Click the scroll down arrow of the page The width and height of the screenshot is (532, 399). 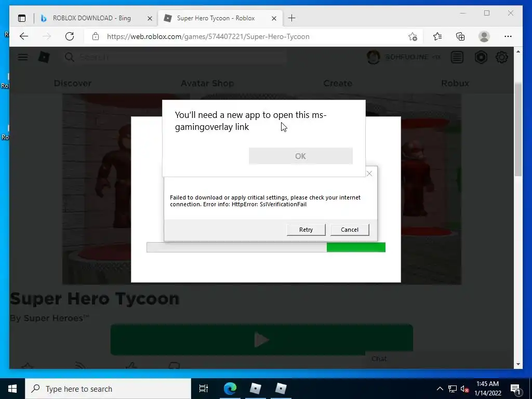click(518, 364)
